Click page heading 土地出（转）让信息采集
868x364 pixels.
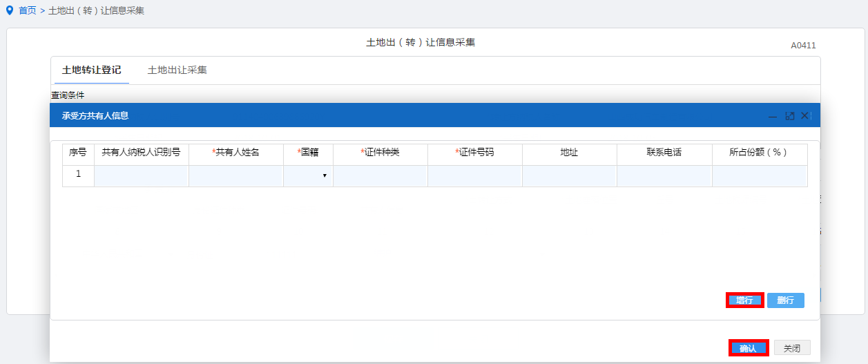click(421, 42)
